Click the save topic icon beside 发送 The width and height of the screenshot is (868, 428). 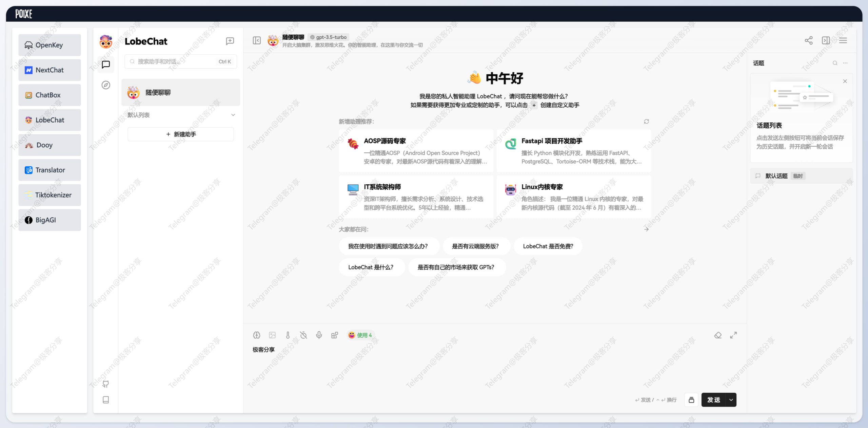691,400
